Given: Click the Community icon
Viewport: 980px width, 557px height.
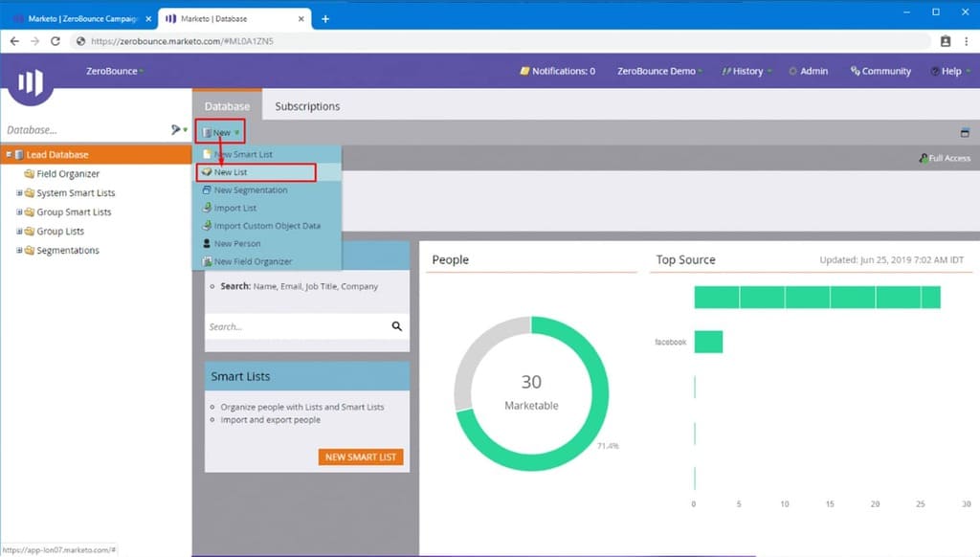Looking at the screenshot, I should [855, 71].
